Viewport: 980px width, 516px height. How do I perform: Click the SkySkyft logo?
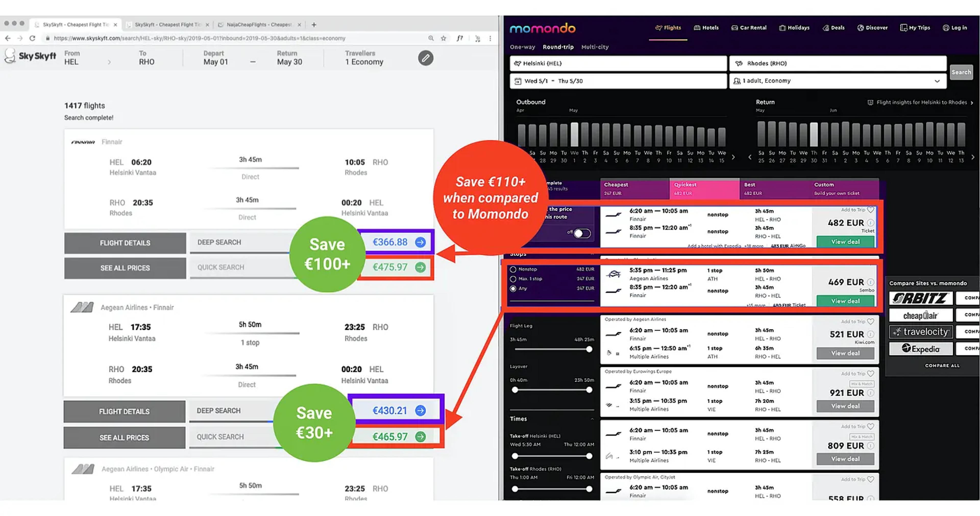(x=30, y=56)
